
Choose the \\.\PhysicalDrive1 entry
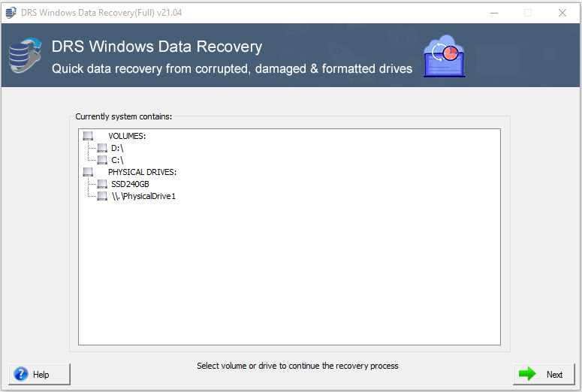[143, 196]
